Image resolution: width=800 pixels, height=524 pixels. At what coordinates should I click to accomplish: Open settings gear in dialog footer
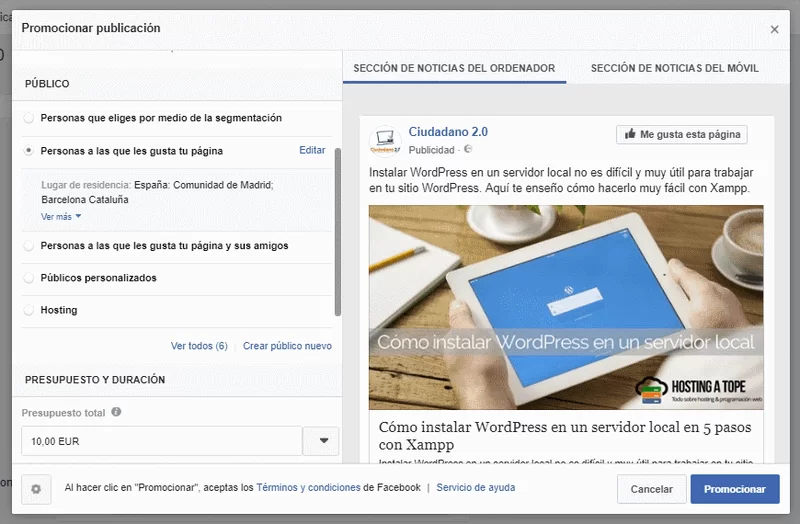(x=36, y=489)
